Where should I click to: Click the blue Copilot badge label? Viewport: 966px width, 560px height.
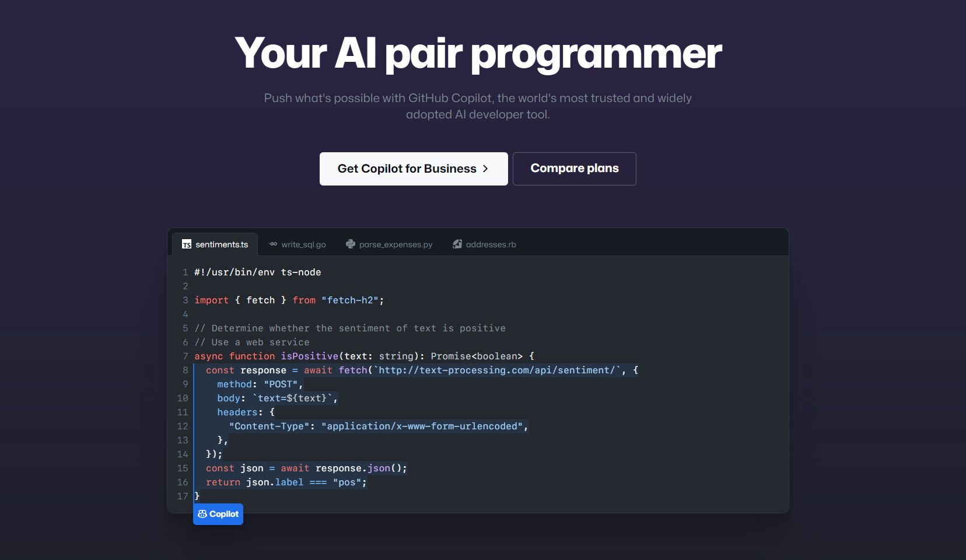pyautogui.click(x=218, y=514)
